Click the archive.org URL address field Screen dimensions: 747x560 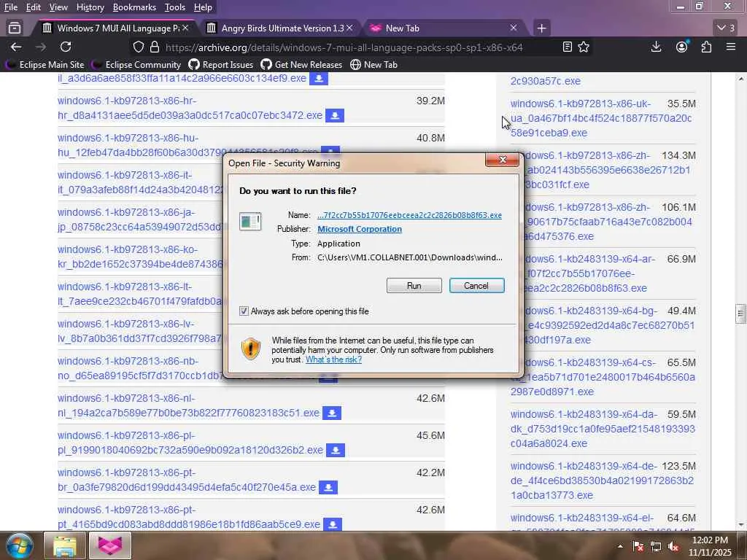344,47
